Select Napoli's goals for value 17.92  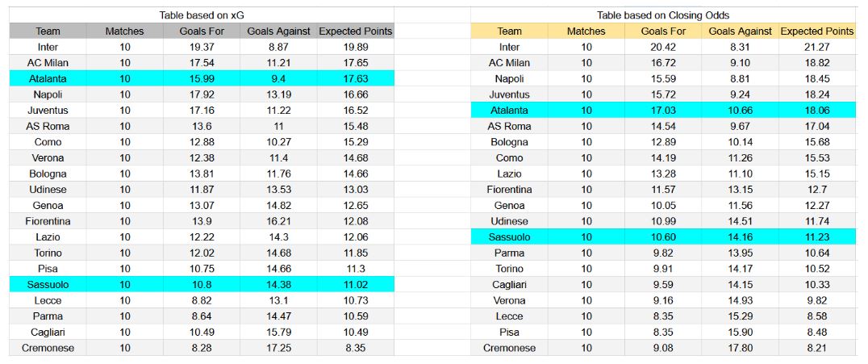(202, 94)
